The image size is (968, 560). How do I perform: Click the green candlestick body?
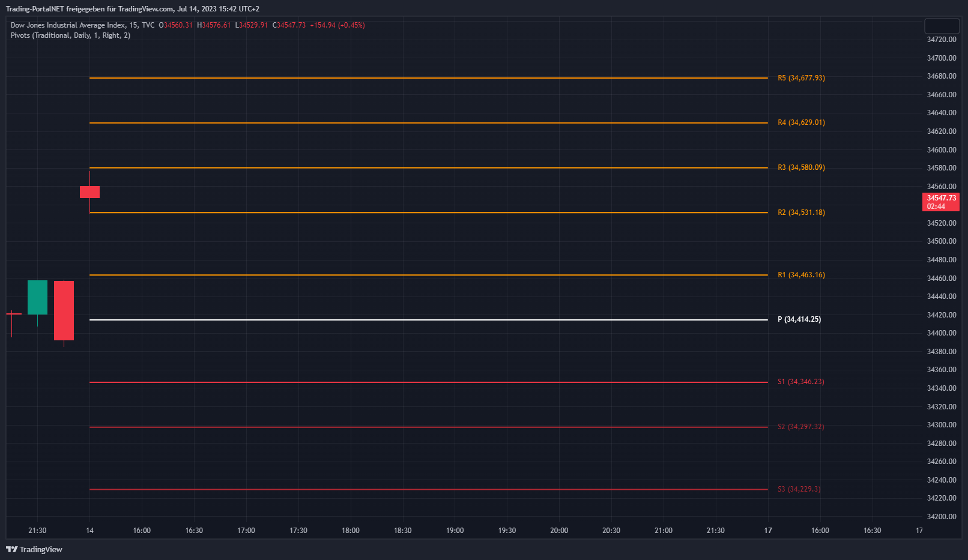coord(37,297)
